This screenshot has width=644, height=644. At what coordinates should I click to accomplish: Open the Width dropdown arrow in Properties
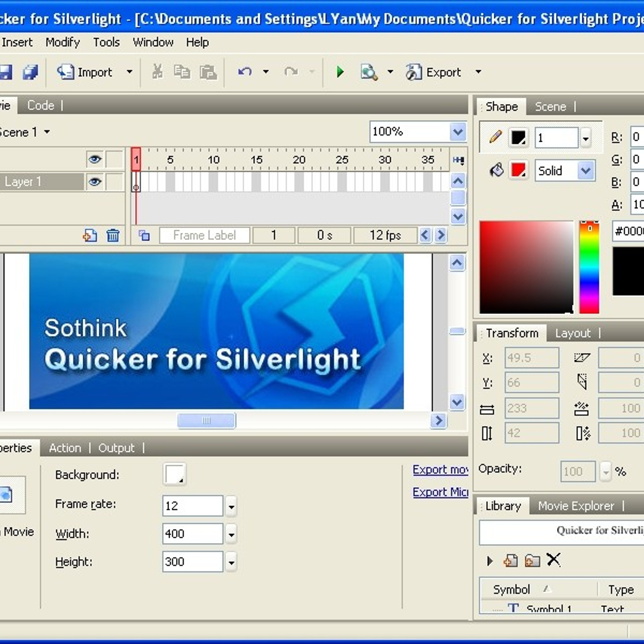coord(231,534)
